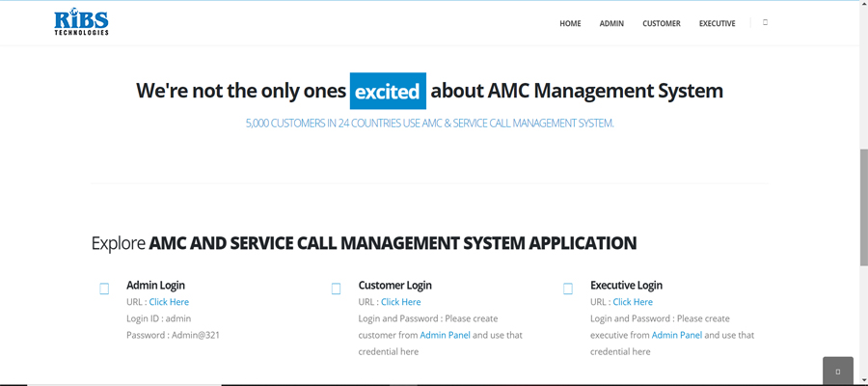868x386 pixels.
Task: Open Admin Panel link in Customer Login text
Action: 445,335
